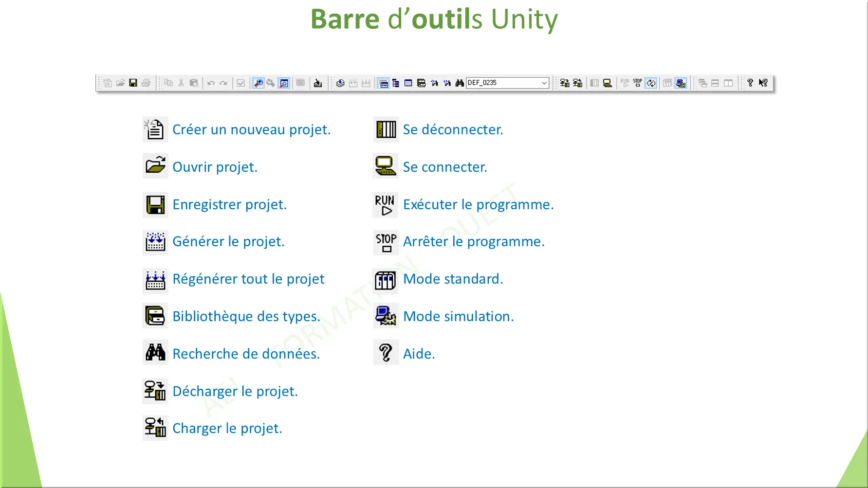This screenshot has height=488, width=868.
Task: Download the project to the PLC
Action: [566, 83]
